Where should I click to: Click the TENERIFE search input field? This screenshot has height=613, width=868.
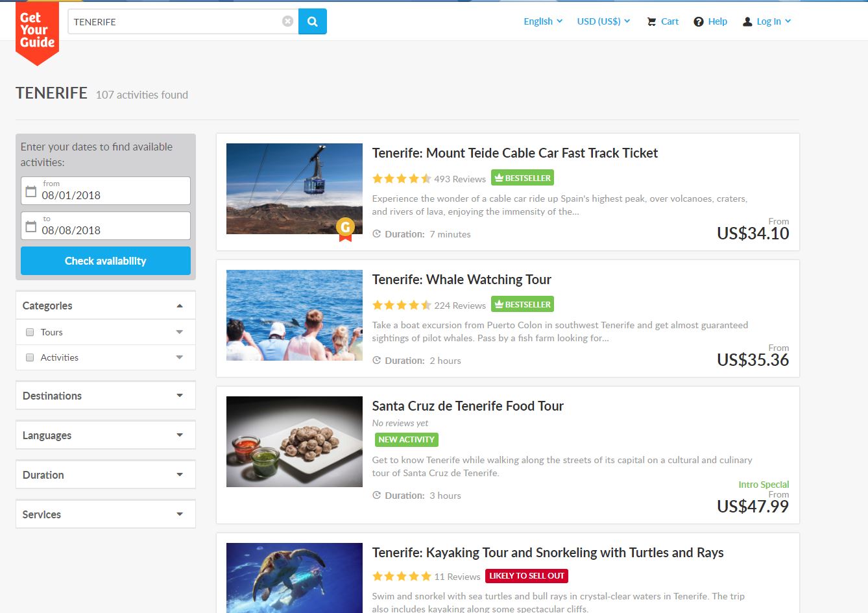[x=175, y=21]
